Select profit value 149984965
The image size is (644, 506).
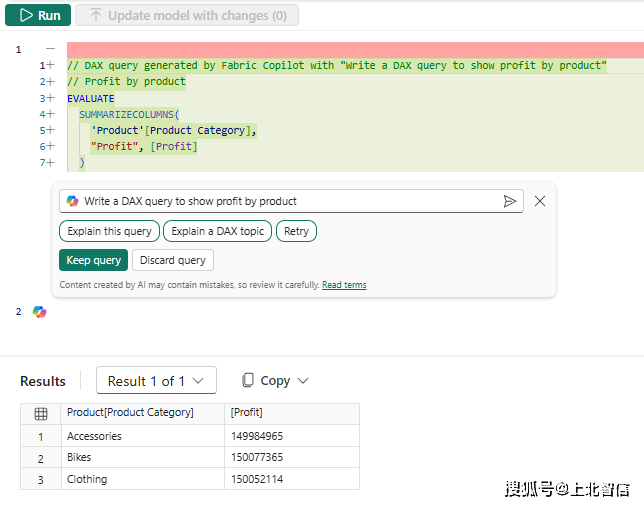tap(292, 436)
